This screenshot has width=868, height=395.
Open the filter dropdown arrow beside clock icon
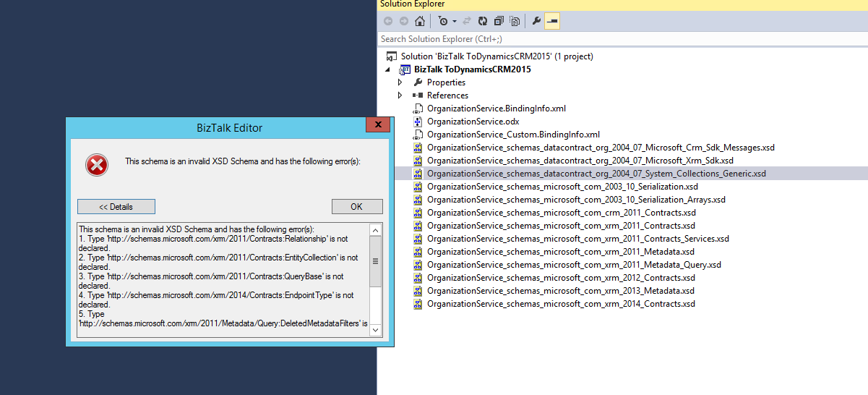454,21
